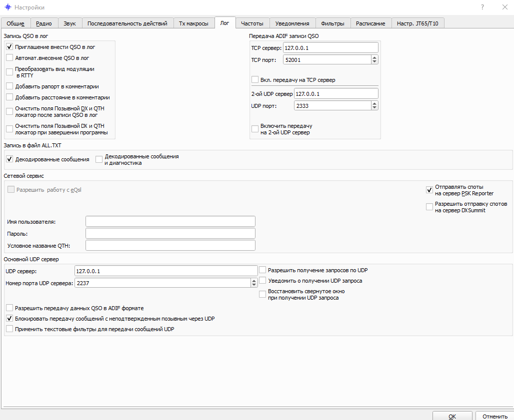Screen dimensions: 514x420
Task: Decrease UDP порт 2333 down arrow
Action: [x=374, y=108]
